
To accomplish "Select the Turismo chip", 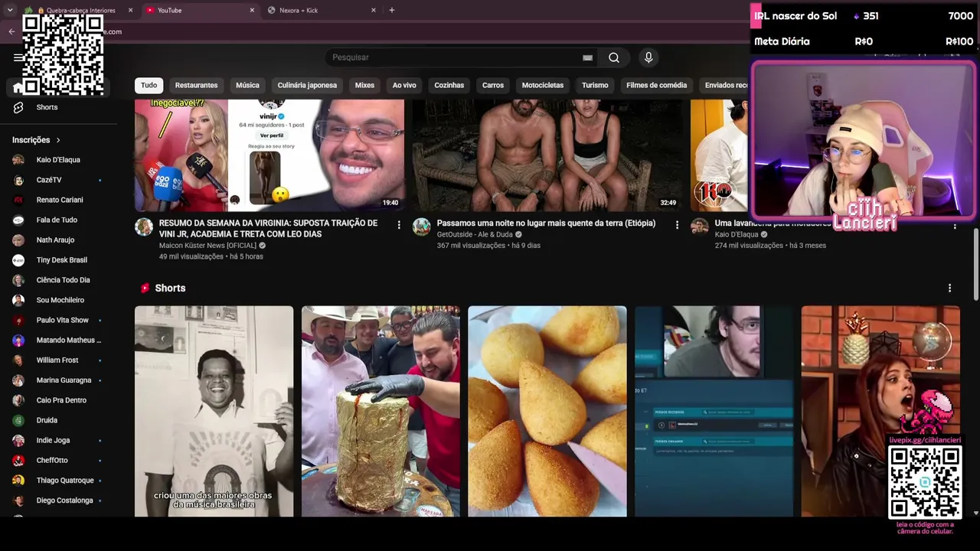I will coord(595,85).
